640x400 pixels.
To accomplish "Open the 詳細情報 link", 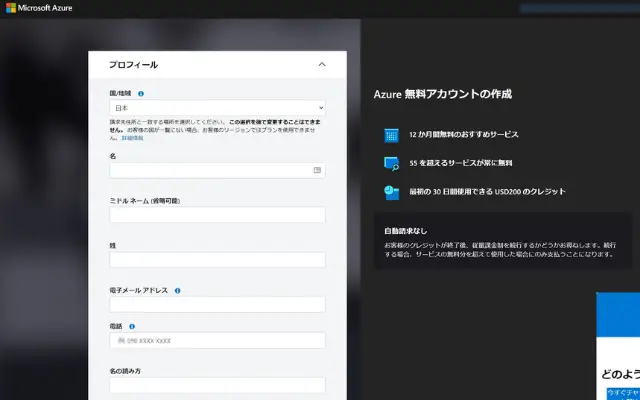I will tap(133, 138).
